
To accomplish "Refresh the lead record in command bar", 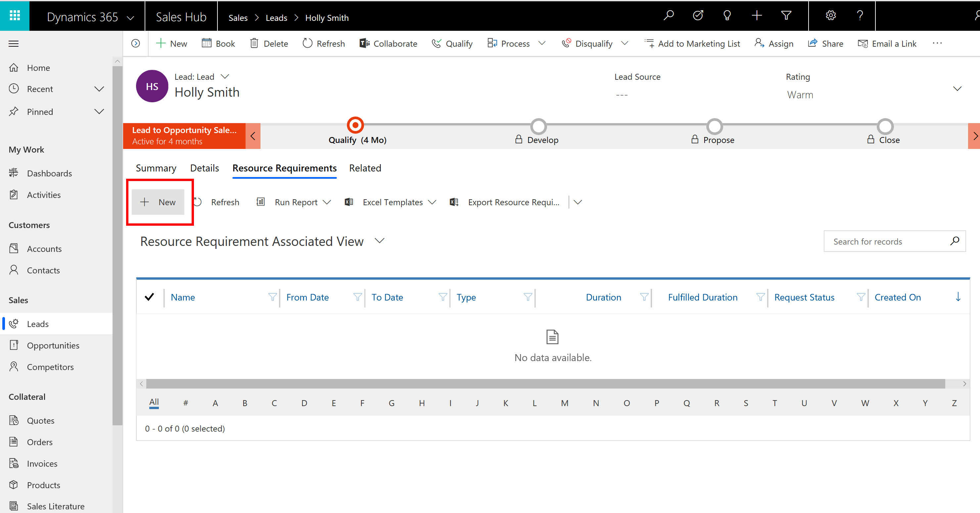I will point(324,43).
